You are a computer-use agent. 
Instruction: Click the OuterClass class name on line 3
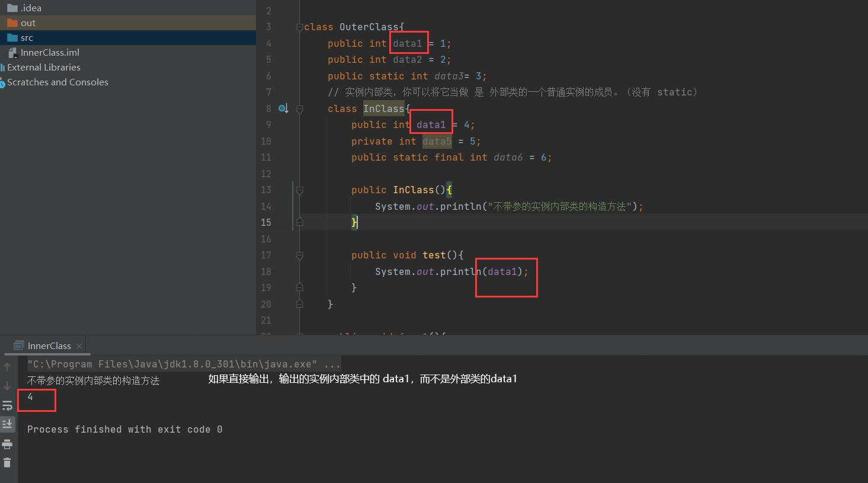pyautogui.click(x=369, y=27)
